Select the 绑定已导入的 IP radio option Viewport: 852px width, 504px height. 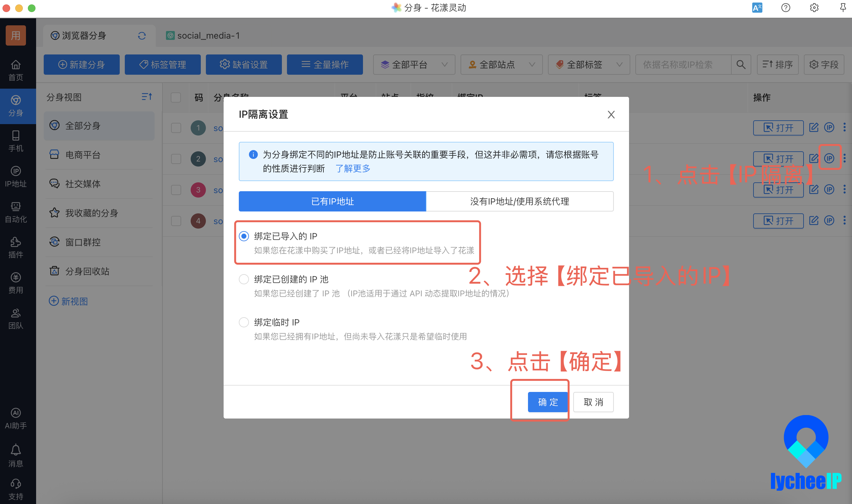click(244, 236)
